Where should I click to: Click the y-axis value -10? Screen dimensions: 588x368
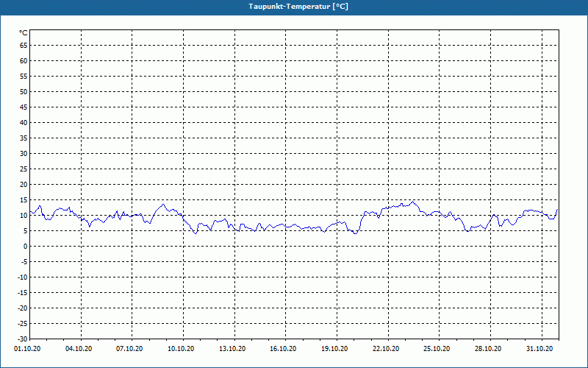tap(23, 277)
